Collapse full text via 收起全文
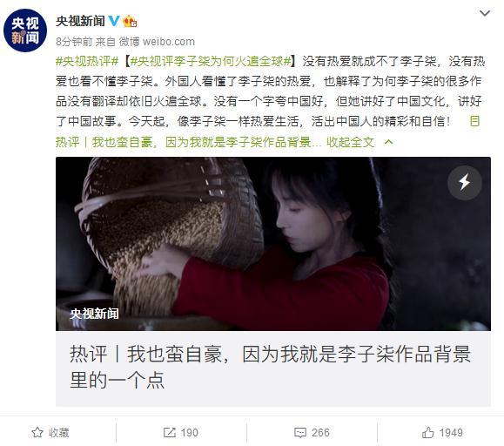The image size is (504, 446). [351, 142]
